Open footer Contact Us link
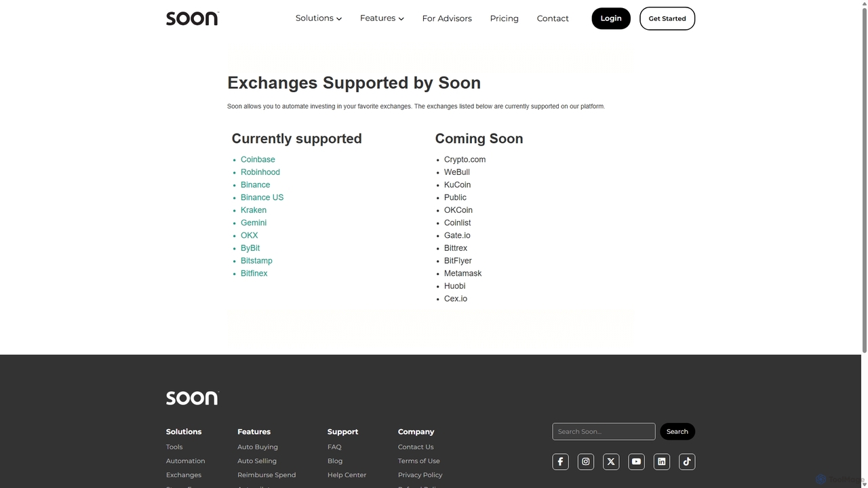The image size is (868, 488). point(416,447)
